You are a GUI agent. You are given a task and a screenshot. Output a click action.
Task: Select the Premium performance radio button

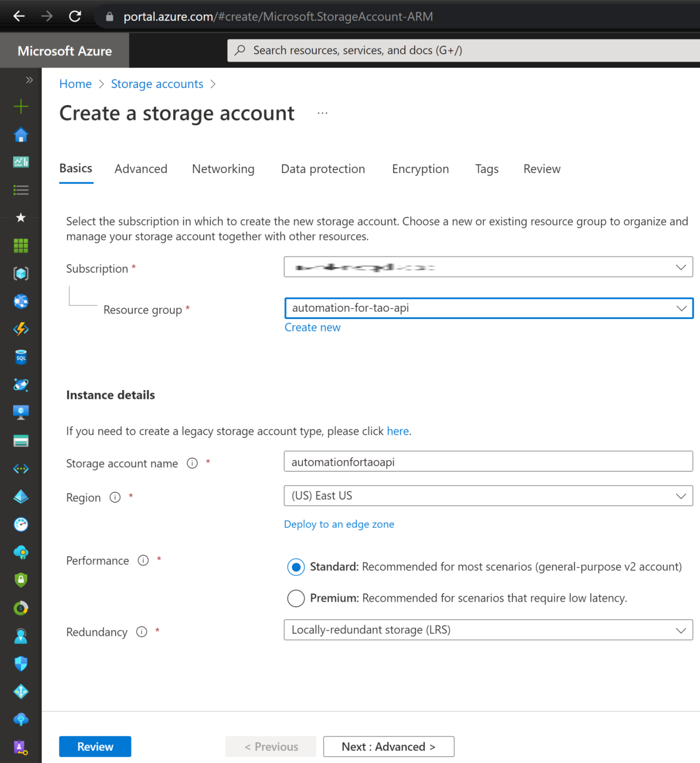(296, 598)
